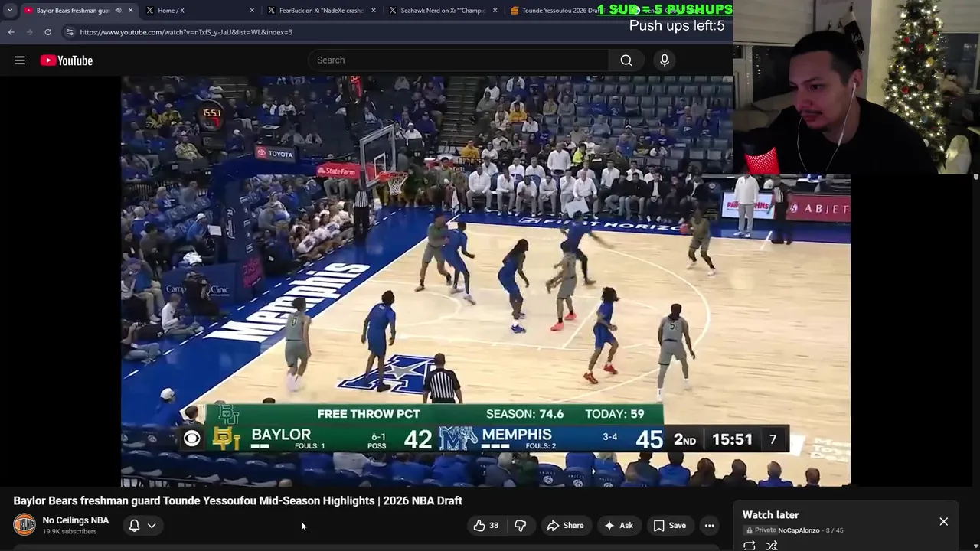Viewport: 980px width, 551px height.
Task: Mute the Baylor Bears tab audio icon
Action: point(118,11)
